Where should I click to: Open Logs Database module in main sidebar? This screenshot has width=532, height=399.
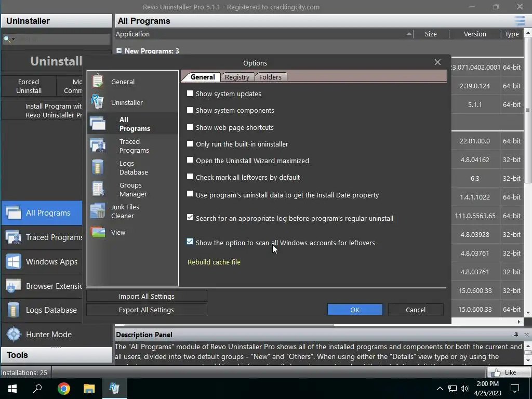pos(42,310)
